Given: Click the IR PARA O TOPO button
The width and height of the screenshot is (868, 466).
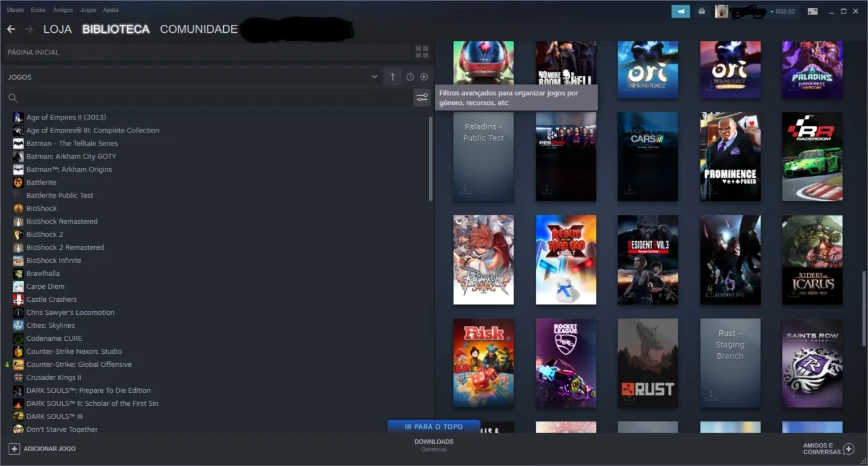Looking at the screenshot, I should [x=434, y=427].
